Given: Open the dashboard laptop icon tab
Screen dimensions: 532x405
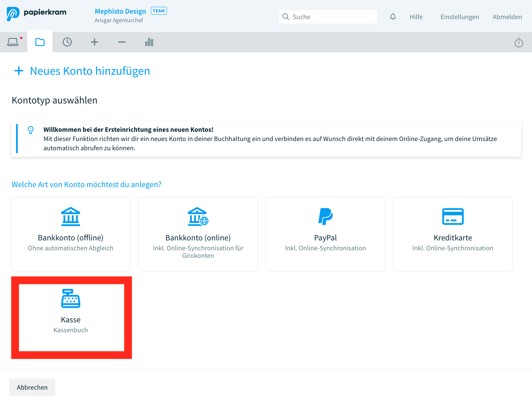Looking at the screenshot, I should 13,42.
